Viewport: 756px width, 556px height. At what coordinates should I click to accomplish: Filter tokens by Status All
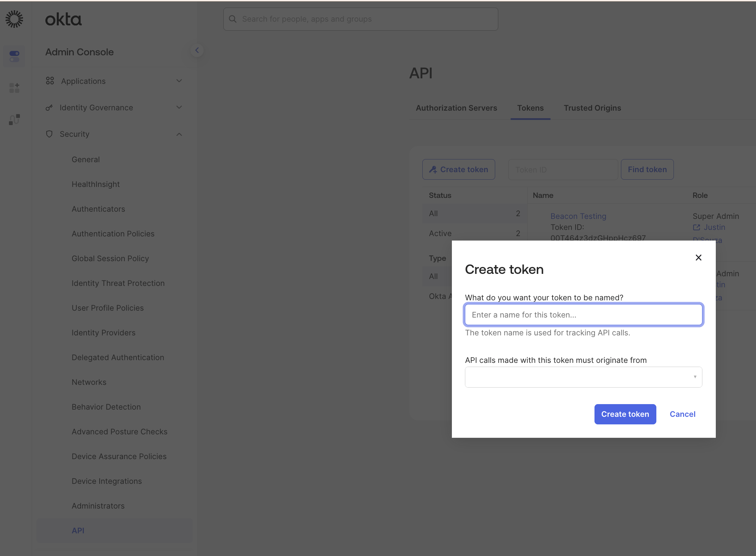[474, 213]
